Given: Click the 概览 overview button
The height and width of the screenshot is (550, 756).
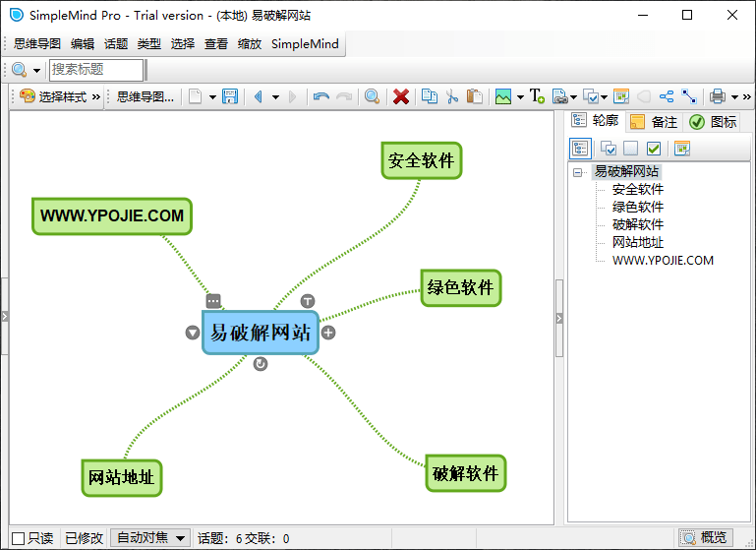Looking at the screenshot, I should tap(706, 537).
